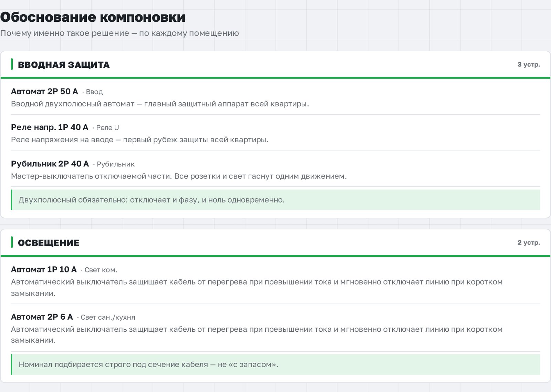Image resolution: width=551 pixels, height=392 pixels.
Task: Select the 'Рубильник 2P 40 A' item
Action: tap(50, 164)
